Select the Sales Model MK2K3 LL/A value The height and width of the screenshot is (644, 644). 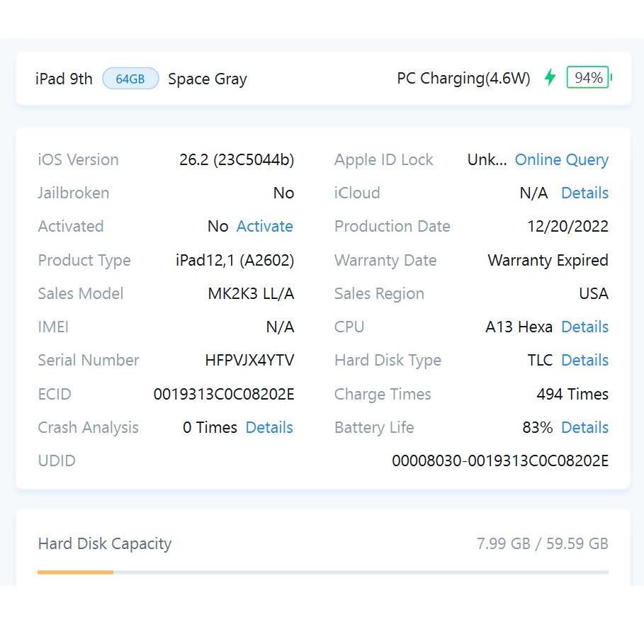(x=251, y=294)
